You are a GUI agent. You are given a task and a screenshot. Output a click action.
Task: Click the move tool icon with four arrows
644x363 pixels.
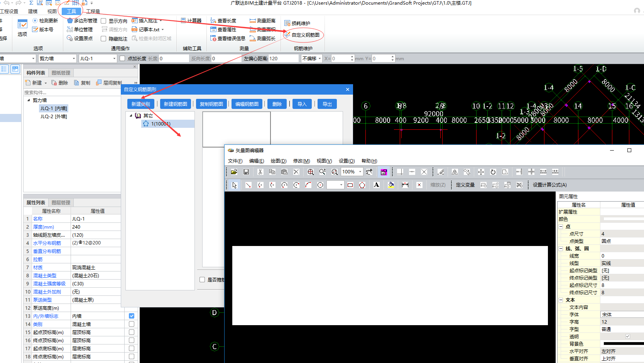point(481,172)
